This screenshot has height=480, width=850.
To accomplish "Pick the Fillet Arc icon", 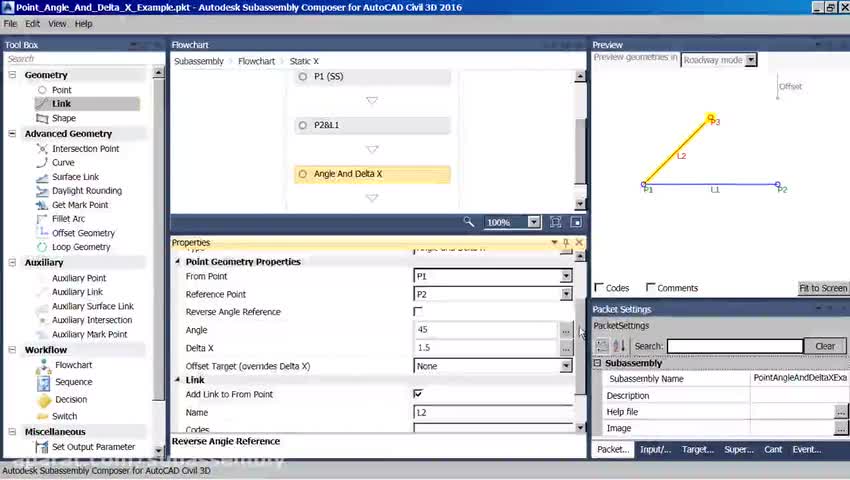I will pos(42,219).
